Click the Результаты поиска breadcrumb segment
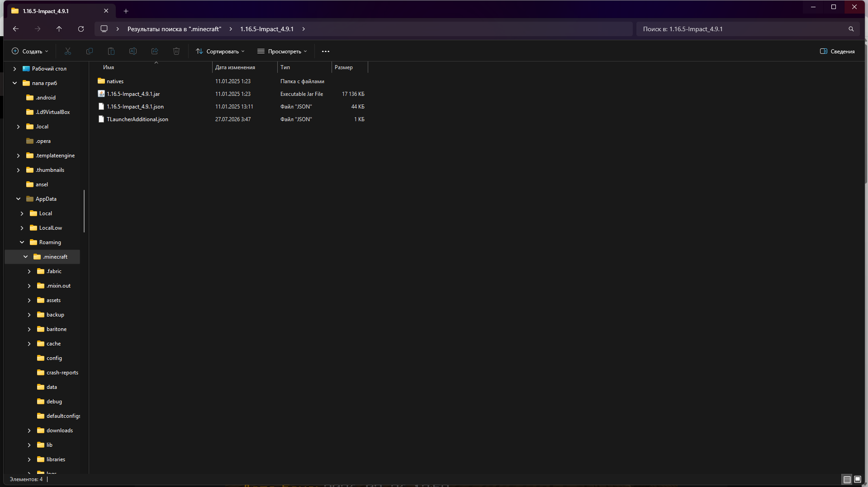Image resolution: width=868 pixels, height=487 pixels. [x=174, y=29]
